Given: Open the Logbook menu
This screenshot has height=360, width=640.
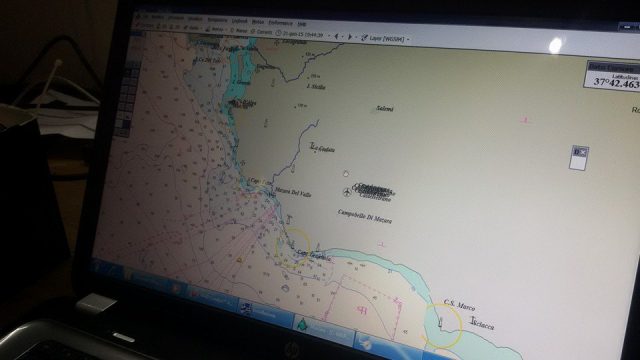Looking at the screenshot, I should pyautogui.click(x=240, y=21).
